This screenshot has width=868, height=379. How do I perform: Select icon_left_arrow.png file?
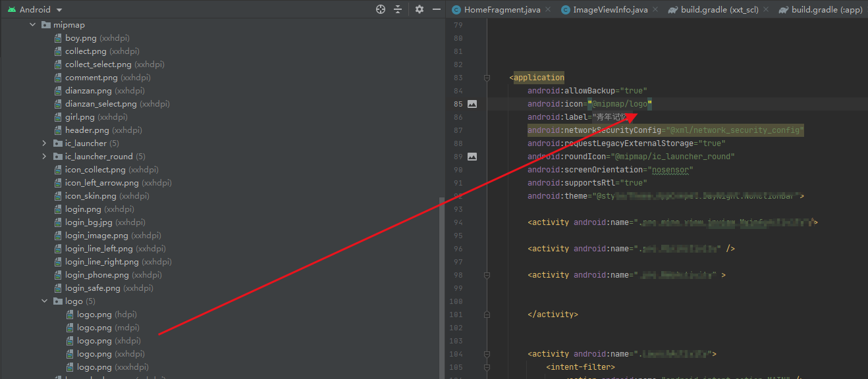click(119, 183)
